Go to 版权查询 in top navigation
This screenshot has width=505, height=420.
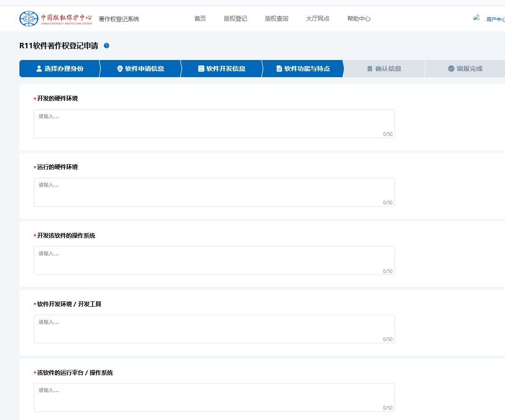coord(276,18)
